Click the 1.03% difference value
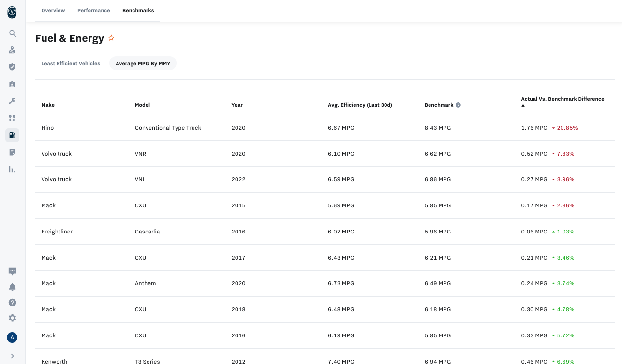The width and height of the screenshot is (622, 364). click(566, 232)
